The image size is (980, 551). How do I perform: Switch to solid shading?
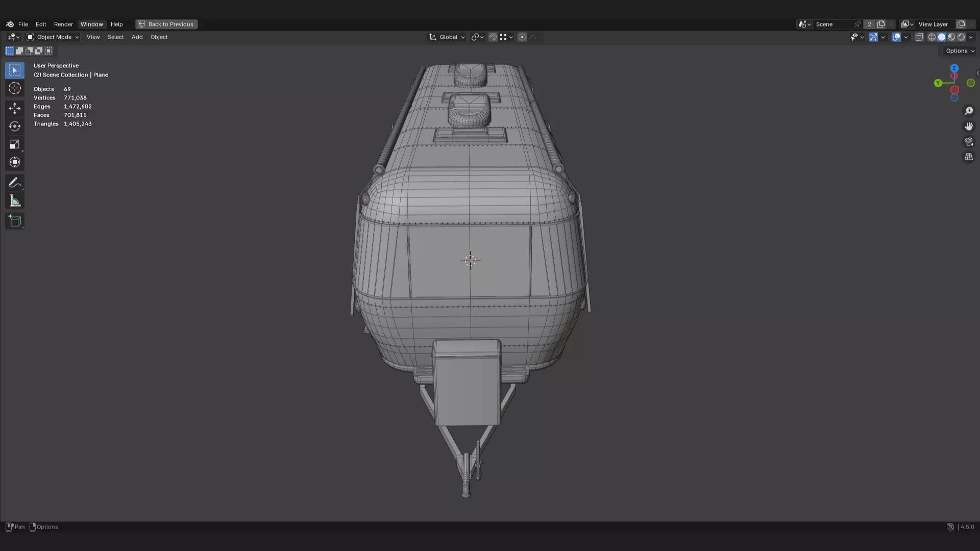point(942,37)
